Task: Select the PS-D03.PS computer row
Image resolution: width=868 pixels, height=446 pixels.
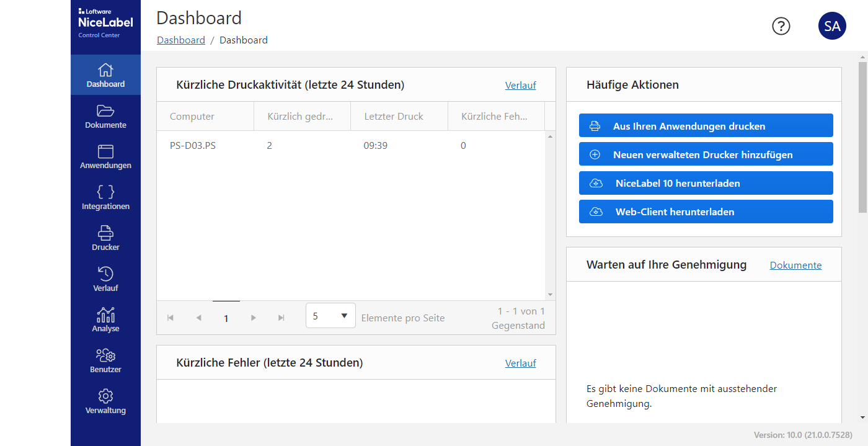Action: click(351, 146)
